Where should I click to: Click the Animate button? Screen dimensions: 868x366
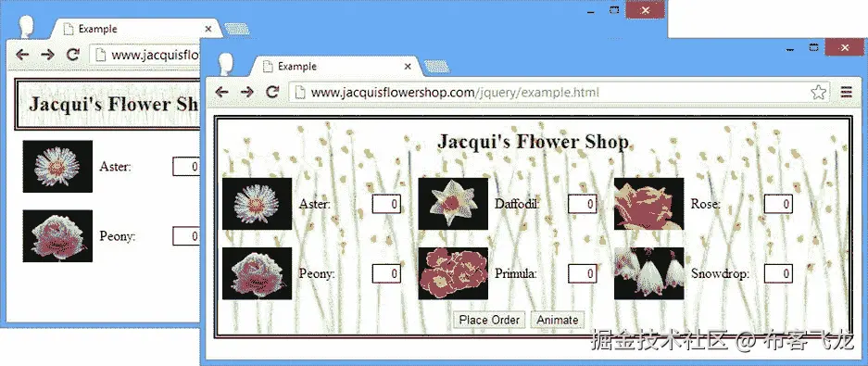[558, 320]
